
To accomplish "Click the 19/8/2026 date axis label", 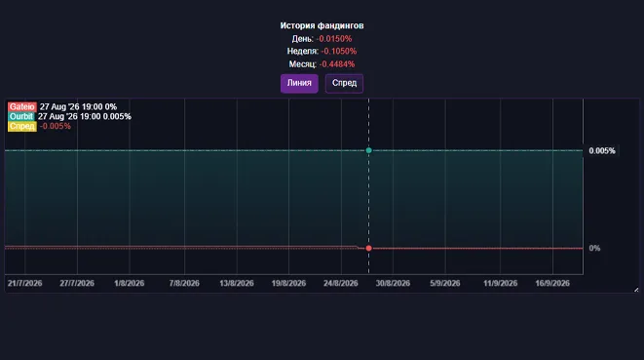I will (x=288, y=283).
